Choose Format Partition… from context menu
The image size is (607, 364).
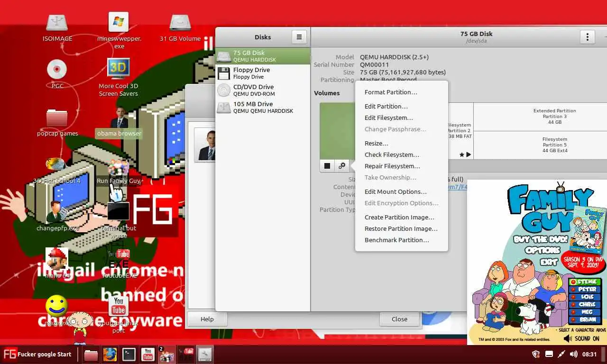401,92
